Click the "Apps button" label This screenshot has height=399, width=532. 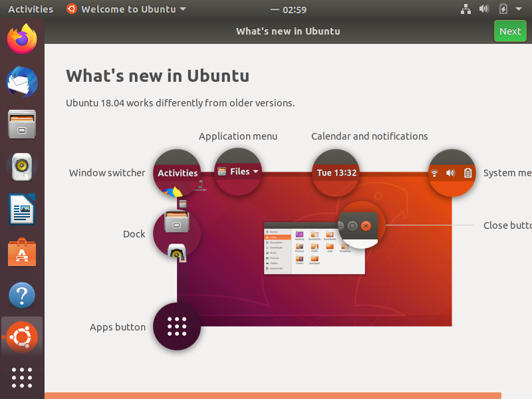[x=118, y=327]
